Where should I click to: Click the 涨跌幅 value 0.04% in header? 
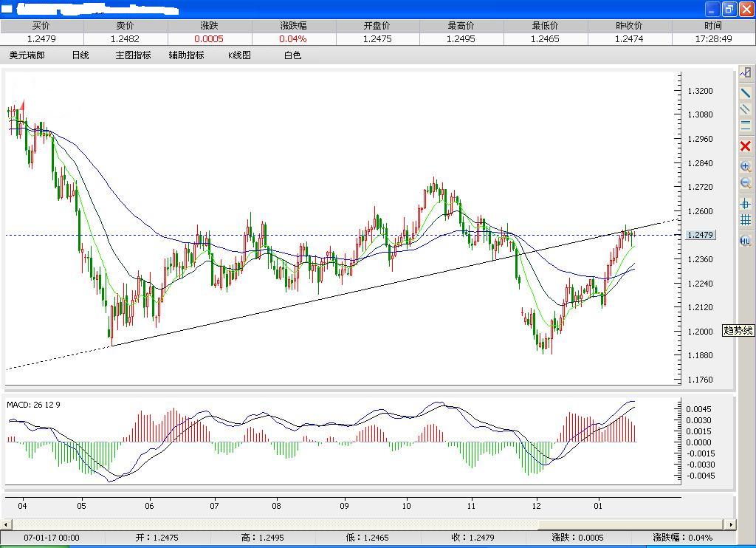[x=292, y=39]
